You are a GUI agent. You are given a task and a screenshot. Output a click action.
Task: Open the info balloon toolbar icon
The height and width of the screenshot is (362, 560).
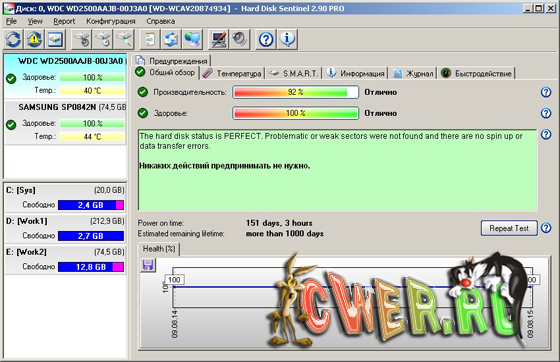(x=287, y=39)
